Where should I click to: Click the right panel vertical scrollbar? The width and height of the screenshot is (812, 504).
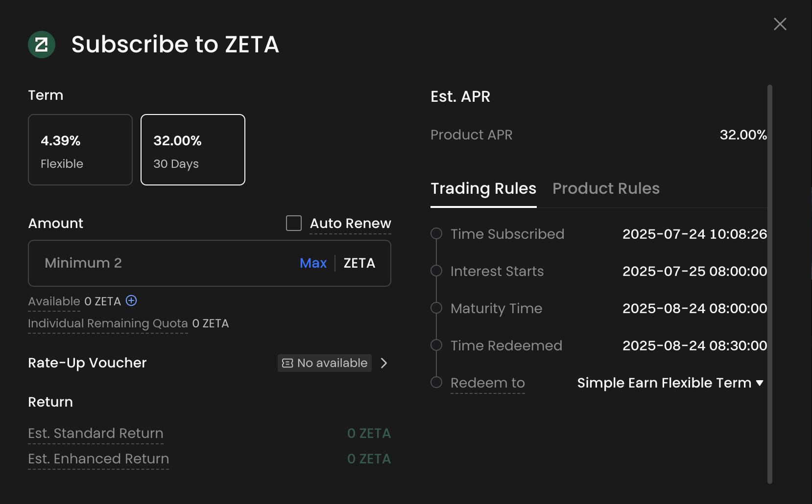(769, 284)
